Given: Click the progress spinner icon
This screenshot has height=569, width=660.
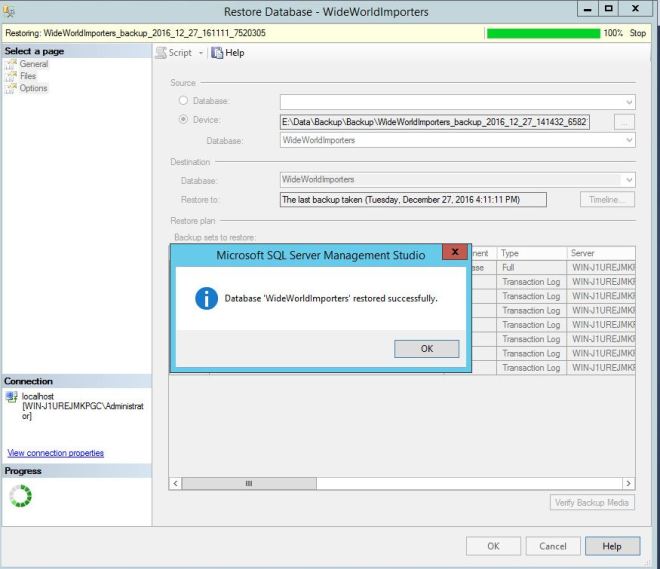Looking at the screenshot, I should click(20, 496).
